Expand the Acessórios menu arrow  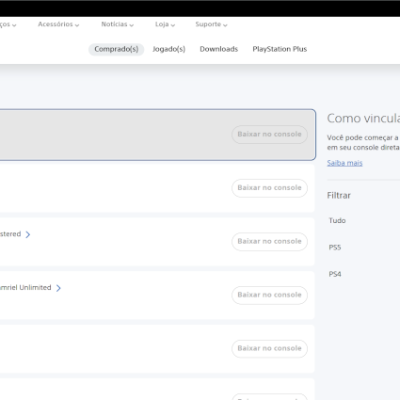tap(77, 25)
